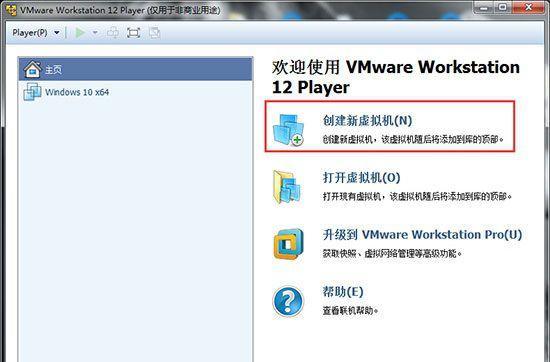The width and height of the screenshot is (550, 362).
Task: Click the full screen mode toolbar icon
Action: click(x=134, y=33)
